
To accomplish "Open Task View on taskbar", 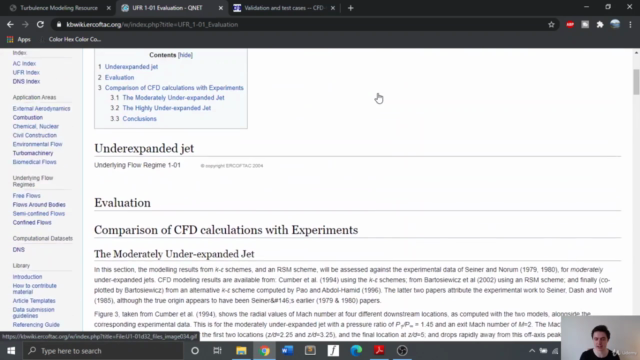I will (x=217, y=351).
